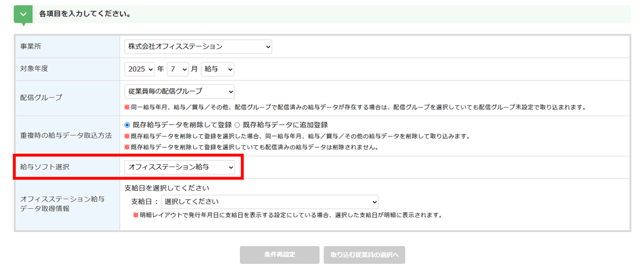
Task: Open the 事業所 company dropdown
Action: 198,47
